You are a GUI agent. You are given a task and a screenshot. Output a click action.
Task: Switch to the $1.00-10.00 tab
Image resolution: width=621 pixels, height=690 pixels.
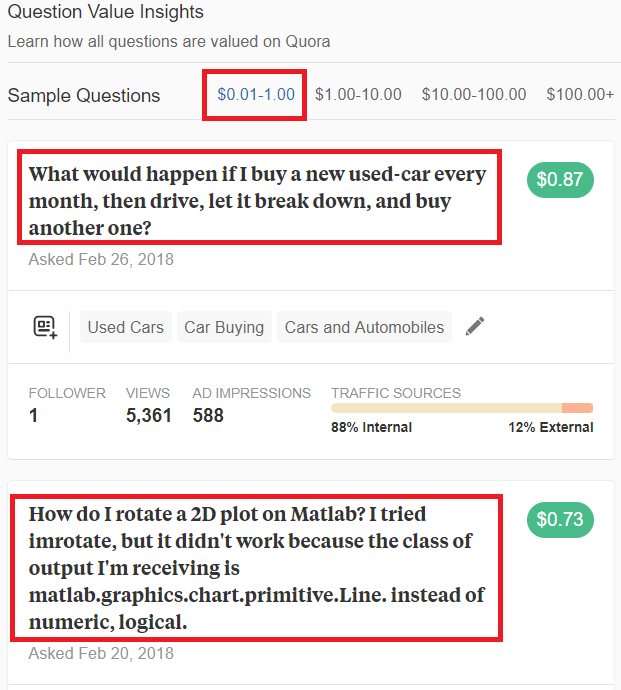358,95
